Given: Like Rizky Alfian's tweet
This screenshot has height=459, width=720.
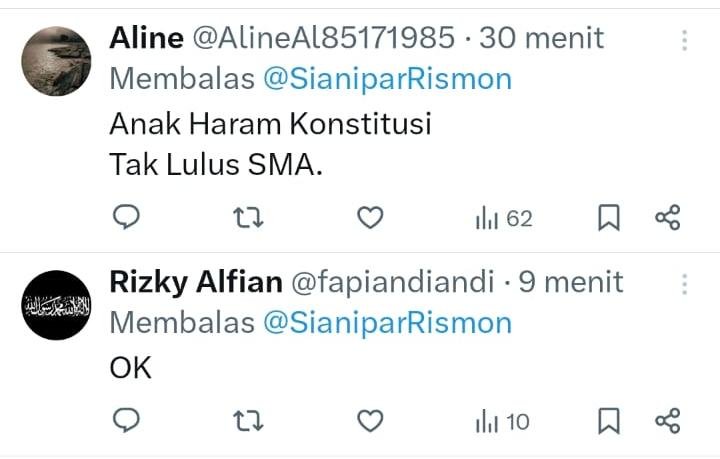Looking at the screenshot, I should pos(370,421).
